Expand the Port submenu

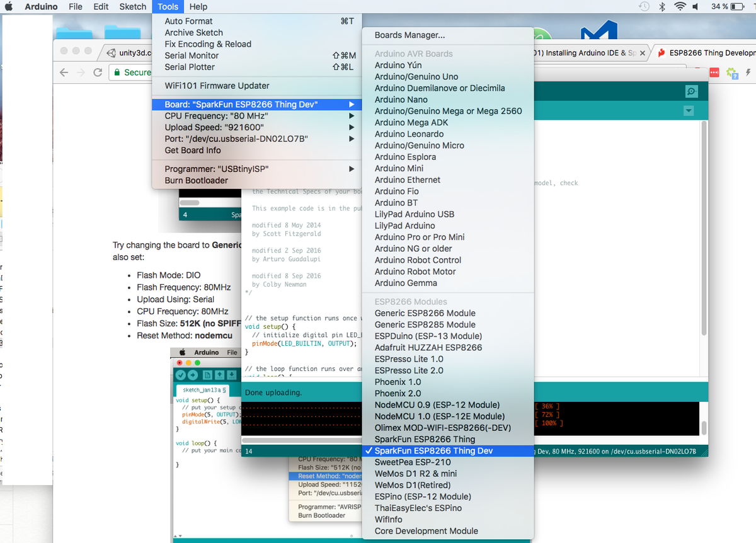[257, 139]
